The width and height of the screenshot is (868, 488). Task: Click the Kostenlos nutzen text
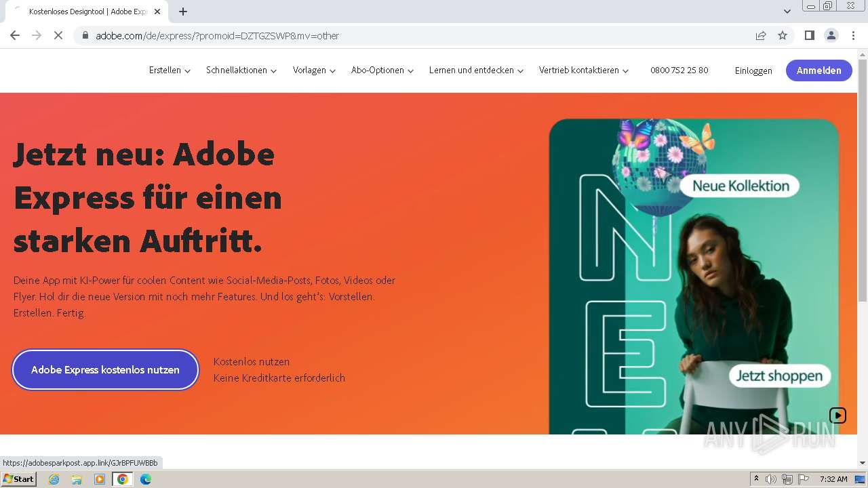tap(252, 362)
